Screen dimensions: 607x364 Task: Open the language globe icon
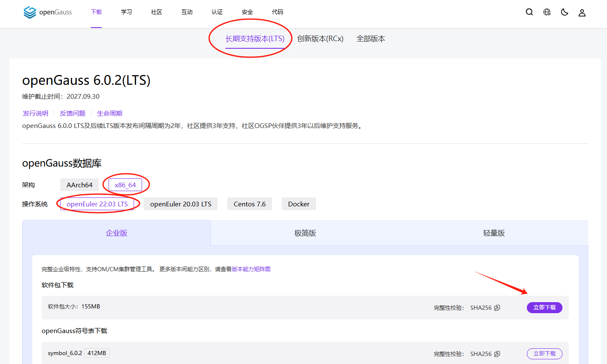pyautogui.click(x=547, y=12)
